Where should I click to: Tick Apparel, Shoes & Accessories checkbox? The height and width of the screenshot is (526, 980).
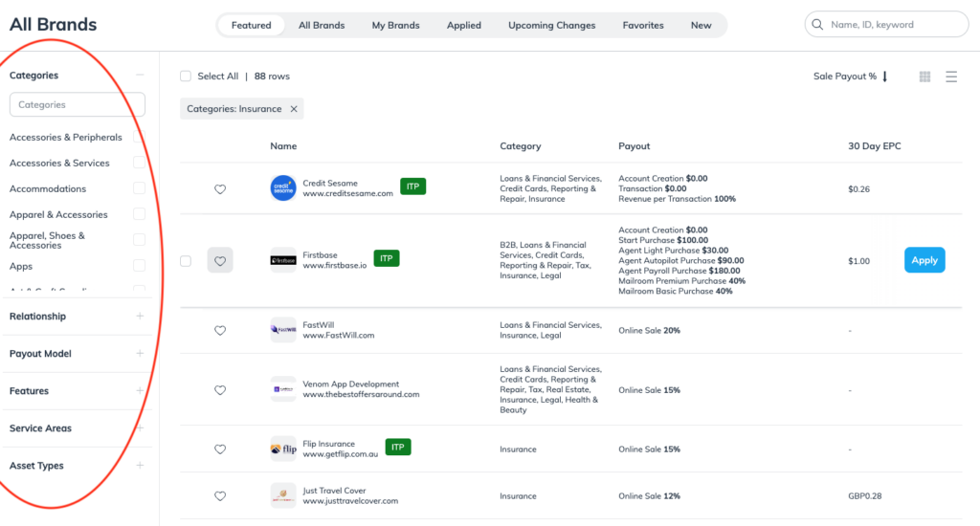point(140,240)
